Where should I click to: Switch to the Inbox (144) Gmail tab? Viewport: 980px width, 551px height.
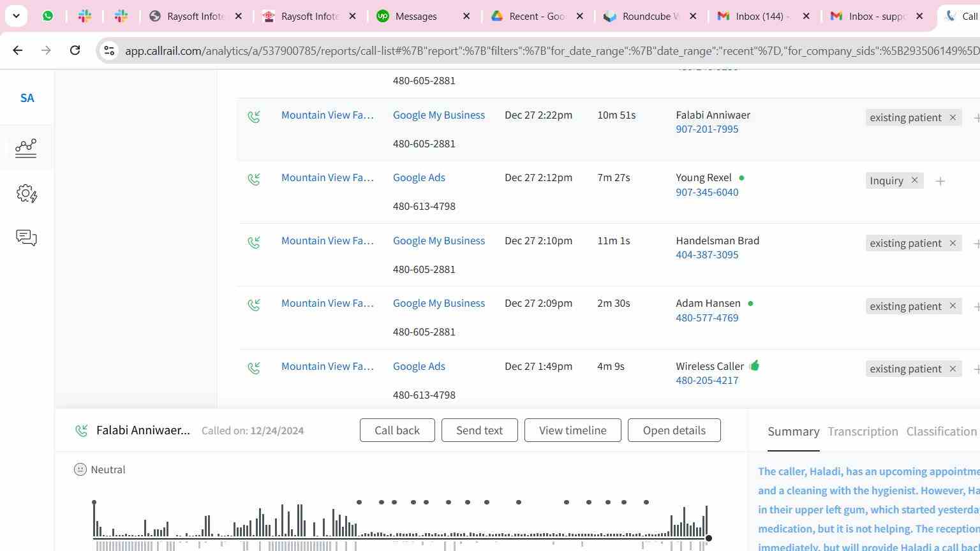pos(763,16)
